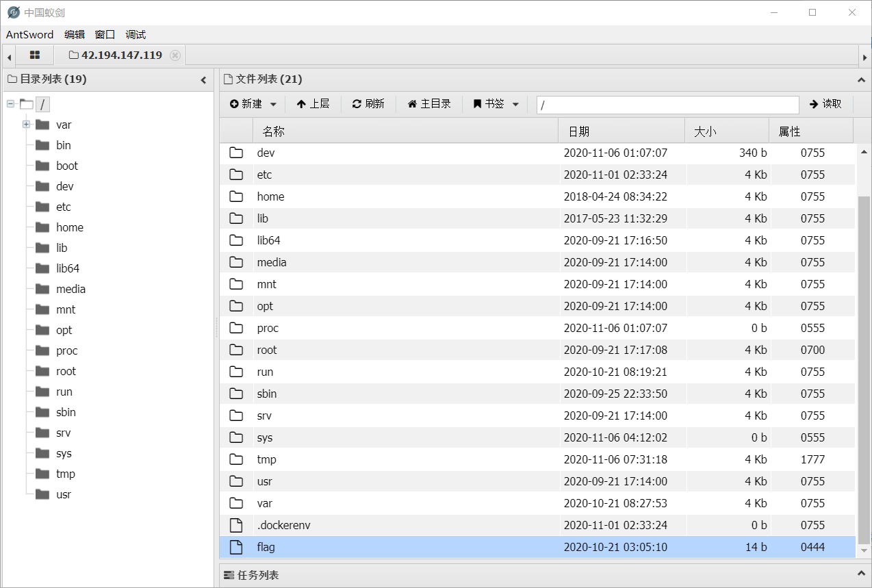Select lib folder icon in file list
The width and height of the screenshot is (872, 588).
click(236, 218)
